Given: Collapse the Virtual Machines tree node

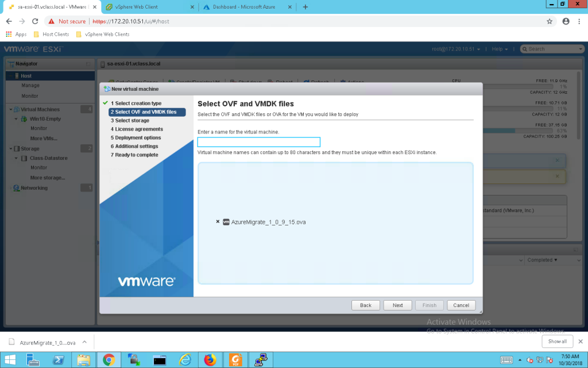Looking at the screenshot, I should tap(10, 110).
